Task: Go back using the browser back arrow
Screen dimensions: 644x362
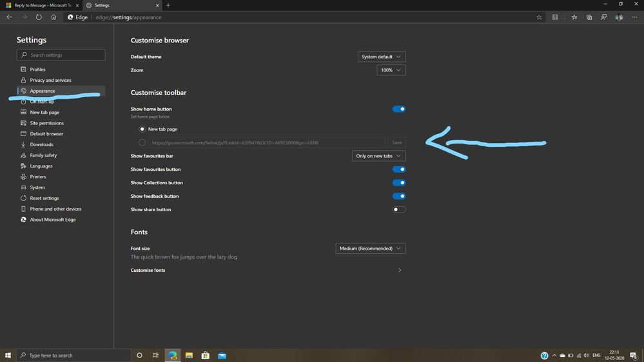Action: click(9, 17)
